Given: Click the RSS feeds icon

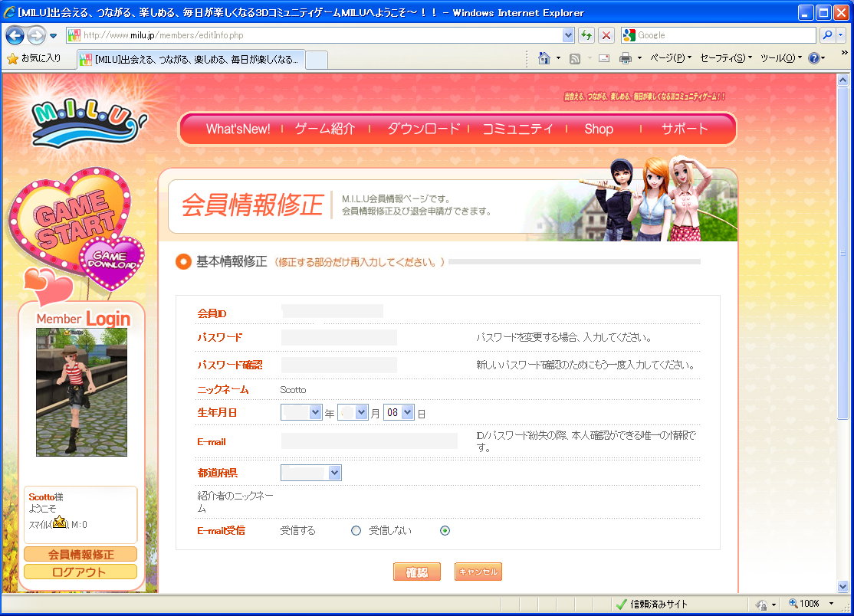Looking at the screenshot, I should (574, 58).
